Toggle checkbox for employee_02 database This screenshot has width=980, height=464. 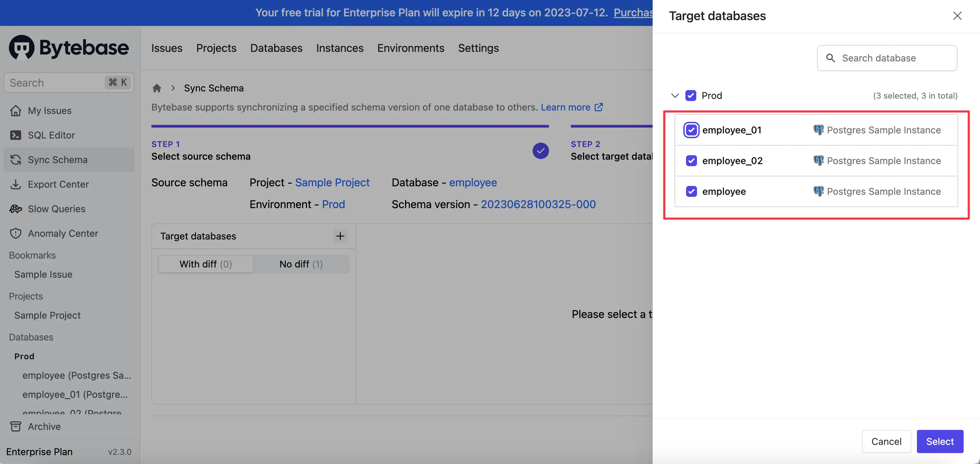[x=691, y=161]
